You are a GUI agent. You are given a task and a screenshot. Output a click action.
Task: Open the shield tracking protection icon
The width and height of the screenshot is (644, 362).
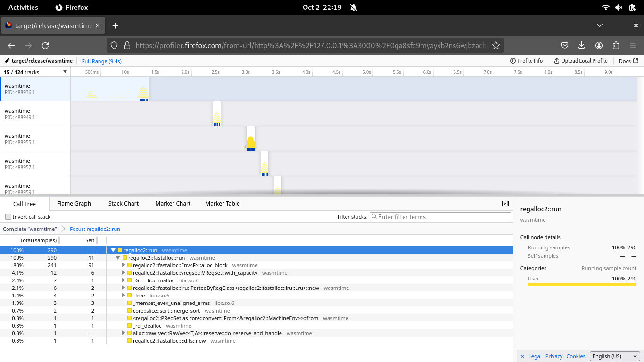[114, 45]
